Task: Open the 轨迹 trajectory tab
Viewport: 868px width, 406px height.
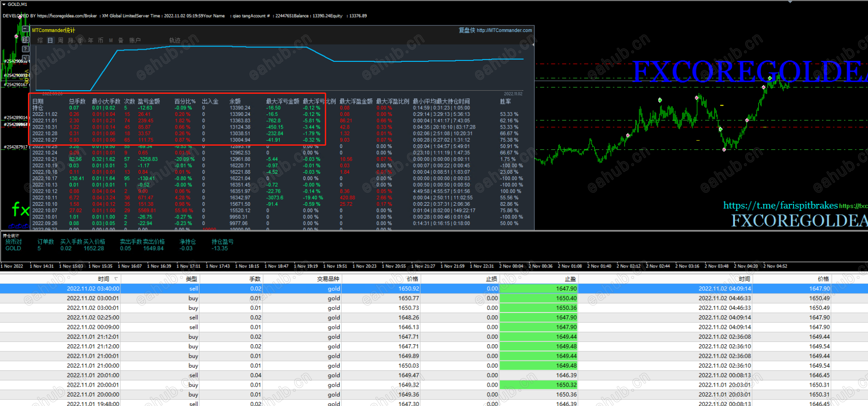Action: (x=175, y=41)
